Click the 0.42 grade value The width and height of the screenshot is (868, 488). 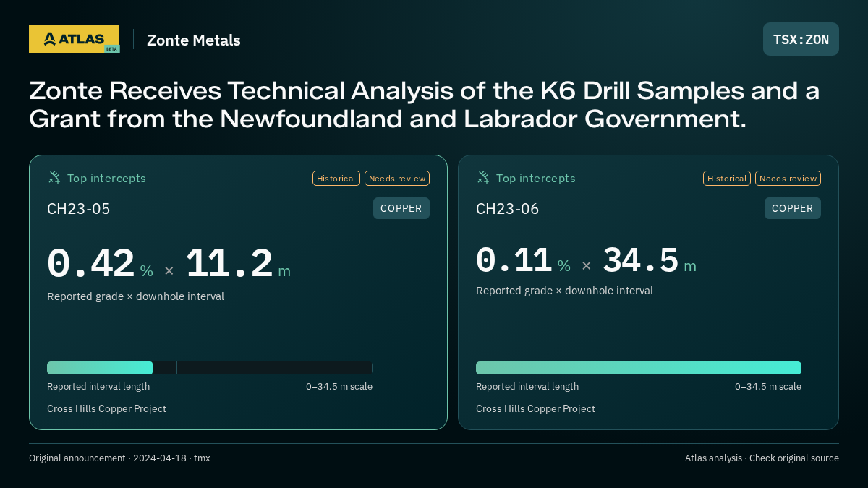coord(91,264)
